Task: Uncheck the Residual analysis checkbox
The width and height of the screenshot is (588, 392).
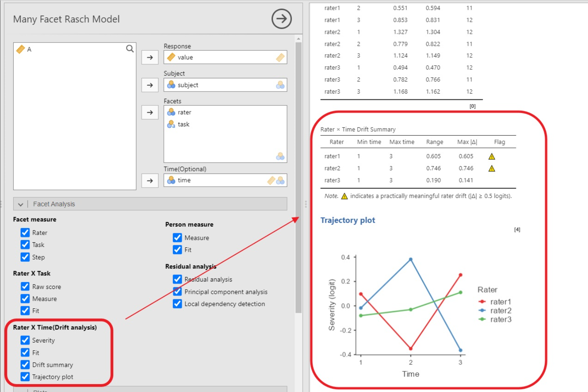Action: (177, 279)
